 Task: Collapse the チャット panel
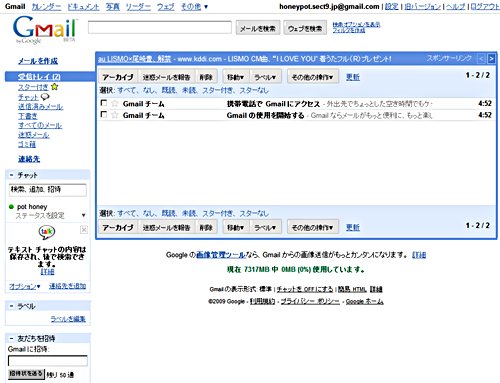click(12, 175)
